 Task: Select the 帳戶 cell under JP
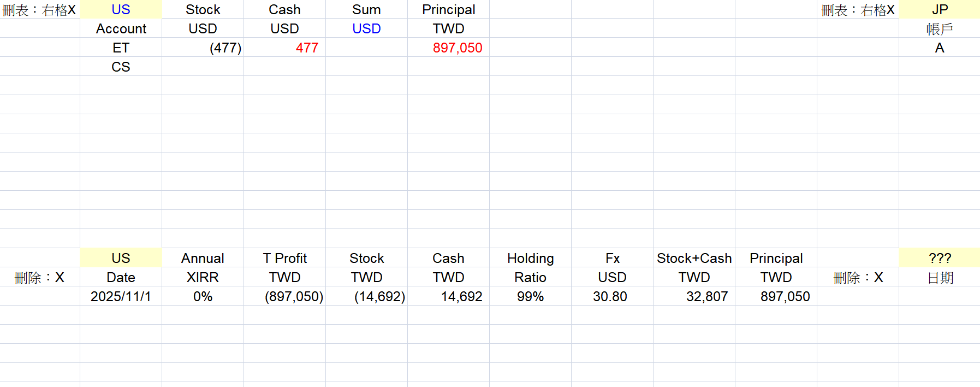coord(939,28)
